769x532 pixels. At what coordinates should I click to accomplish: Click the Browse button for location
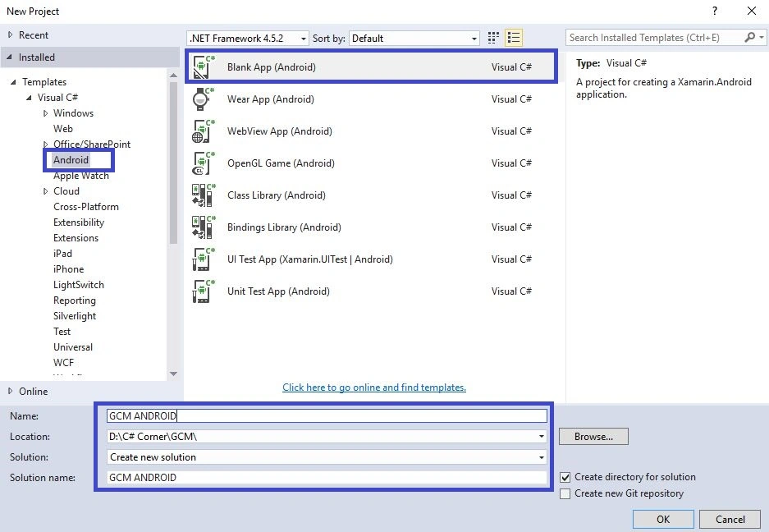tap(593, 436)
